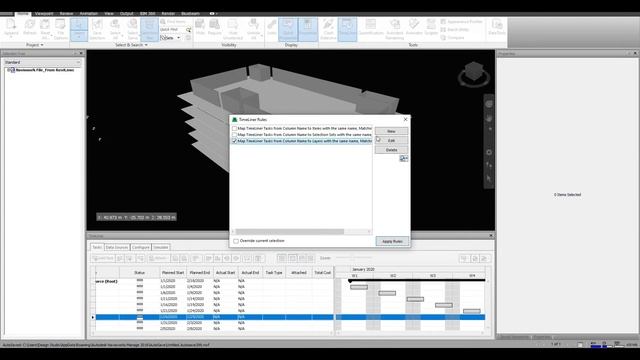Click the Hide Unselected icon
The image size is (640, 360).
click(233, 29)
